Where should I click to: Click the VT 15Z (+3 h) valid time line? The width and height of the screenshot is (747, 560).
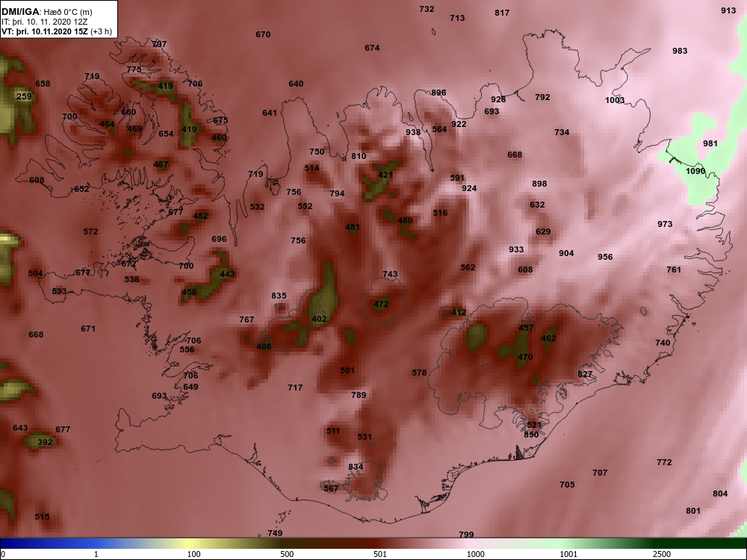tap(57, 32)
